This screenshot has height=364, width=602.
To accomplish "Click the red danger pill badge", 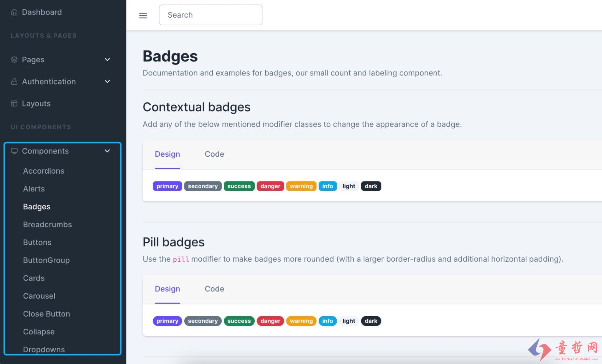I will (270, 321).
